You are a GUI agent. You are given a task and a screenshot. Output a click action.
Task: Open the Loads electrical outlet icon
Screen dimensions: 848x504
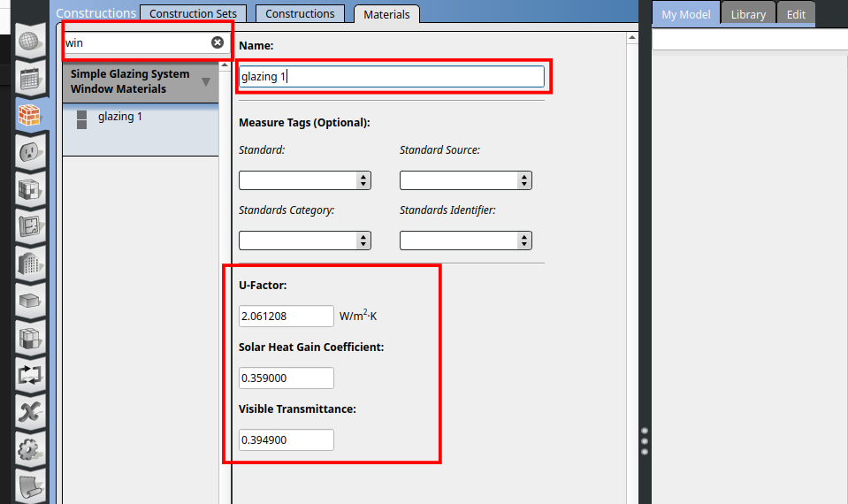click(30, 152)
